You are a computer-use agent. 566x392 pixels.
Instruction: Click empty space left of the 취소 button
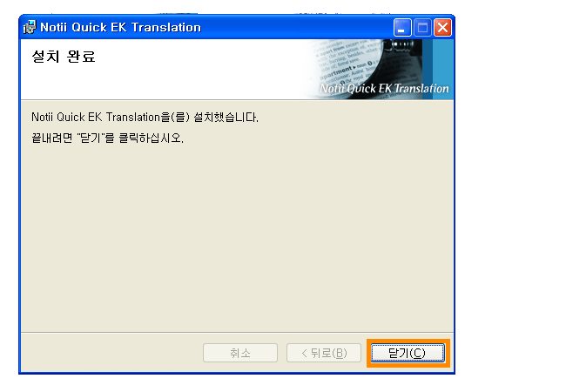pyautogui.click(x=112, y=353)
